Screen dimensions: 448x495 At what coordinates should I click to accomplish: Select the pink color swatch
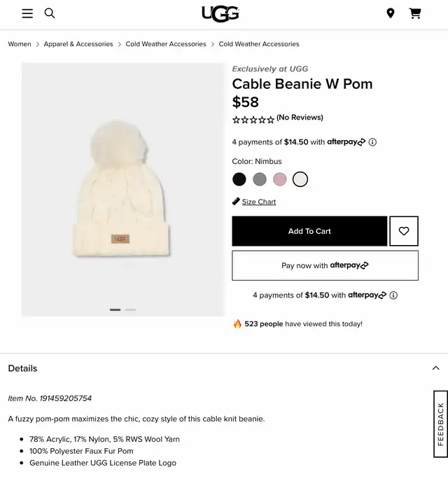[280, 179]
